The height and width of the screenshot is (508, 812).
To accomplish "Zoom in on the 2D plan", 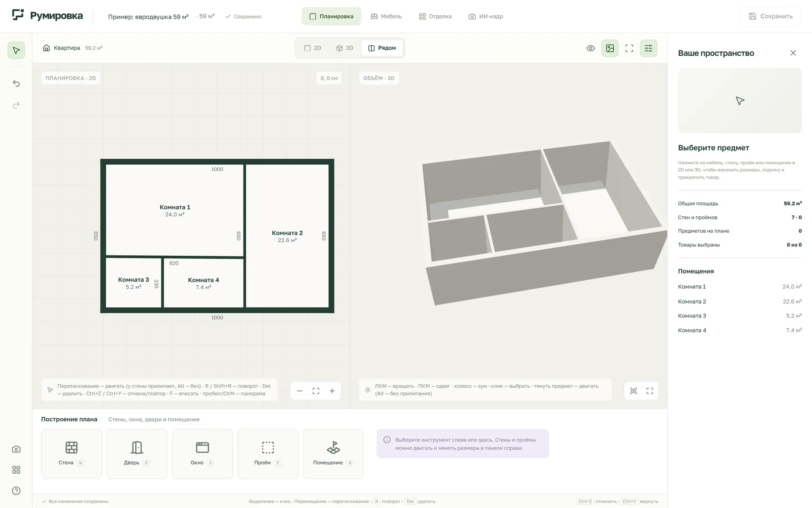I will pos(332,391).
